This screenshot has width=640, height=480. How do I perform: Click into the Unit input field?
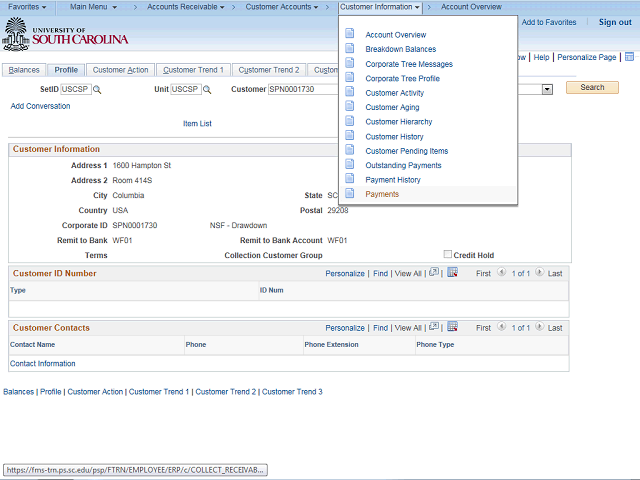coord(186,89)
